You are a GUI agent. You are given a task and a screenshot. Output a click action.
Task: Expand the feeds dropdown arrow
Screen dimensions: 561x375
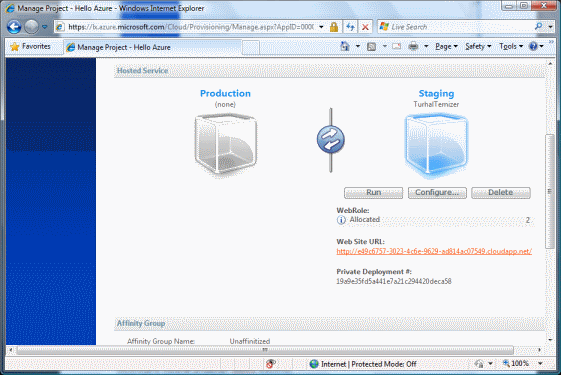coord(385,46)
